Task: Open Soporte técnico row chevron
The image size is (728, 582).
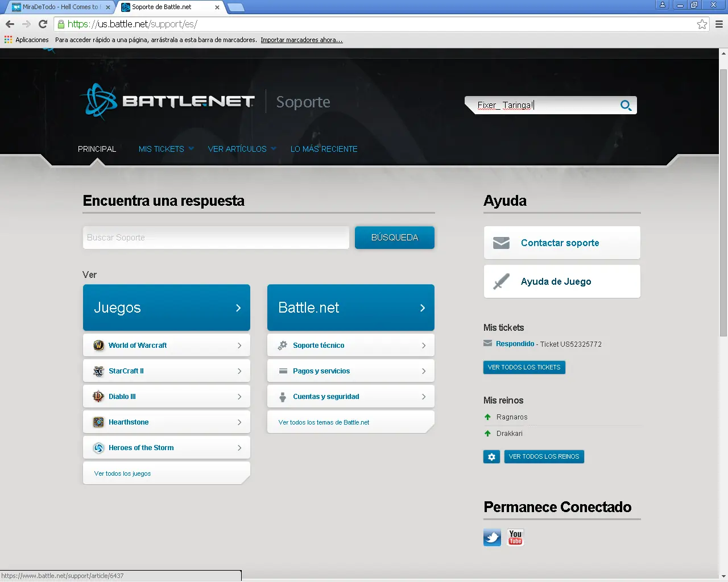Action: pos(424,346)
